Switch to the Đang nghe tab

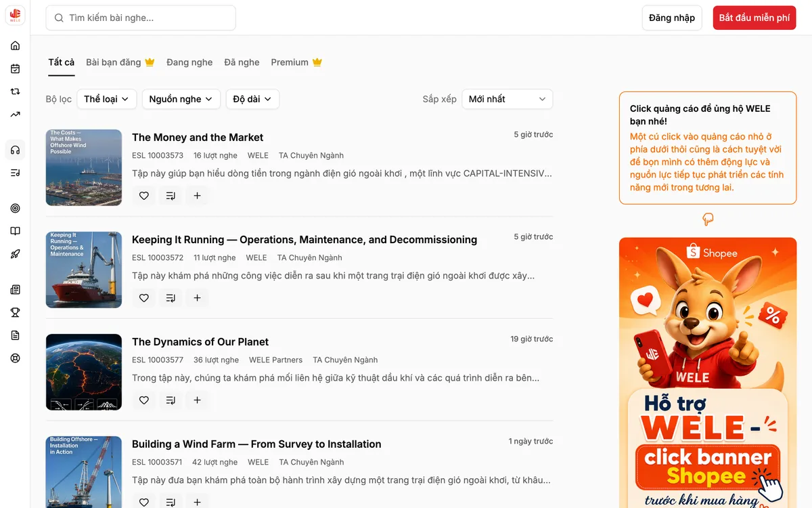coord(189,62)
